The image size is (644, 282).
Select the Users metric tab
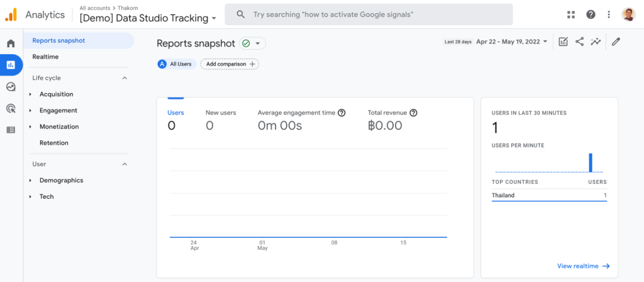(175, 120)
